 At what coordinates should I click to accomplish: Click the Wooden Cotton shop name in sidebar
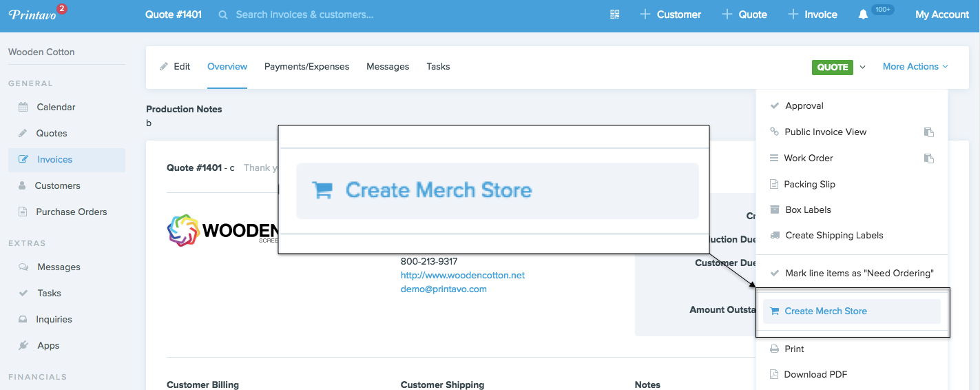click(x=41, y=52)
